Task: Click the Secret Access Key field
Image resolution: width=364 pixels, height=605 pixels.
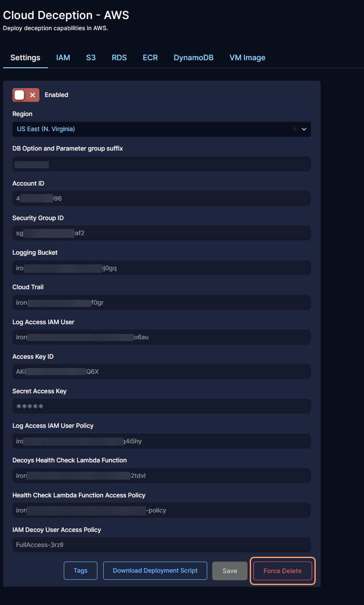Action: 161,406
